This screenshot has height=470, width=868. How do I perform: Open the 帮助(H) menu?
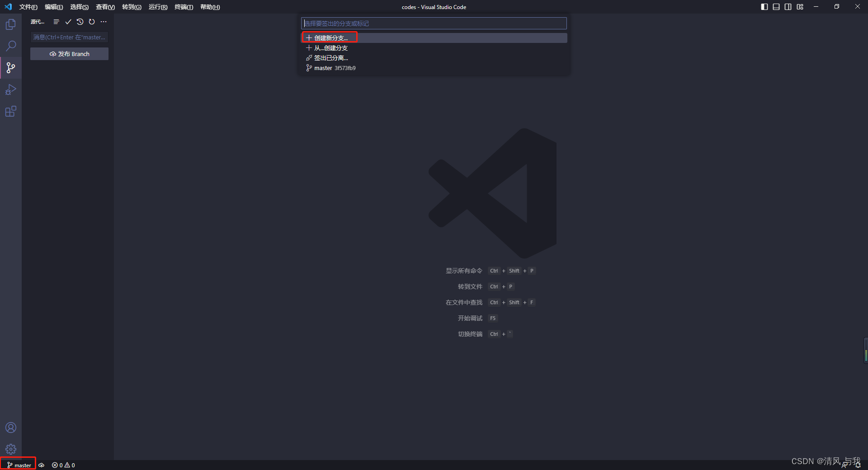210,7
